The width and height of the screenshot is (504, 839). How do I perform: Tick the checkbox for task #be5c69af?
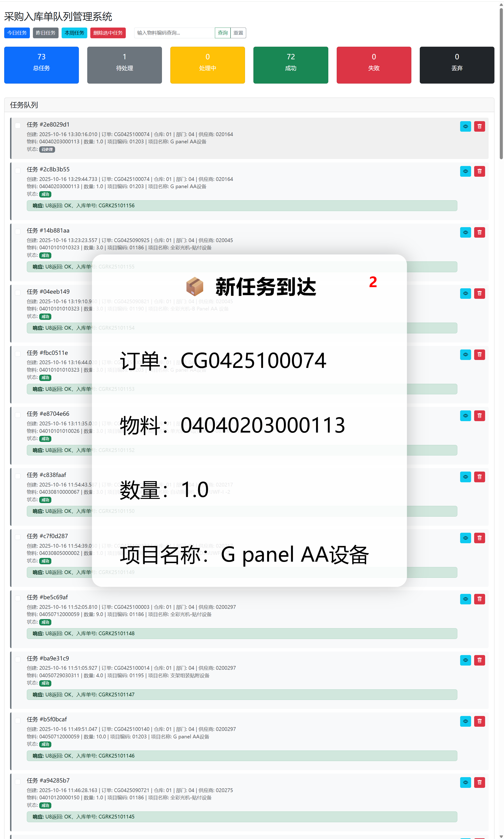click(x=18, y=598)
